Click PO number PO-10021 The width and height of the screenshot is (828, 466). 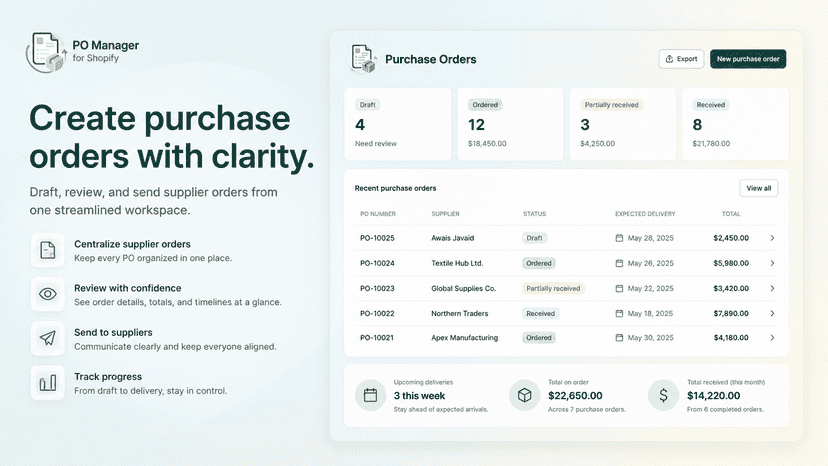pyautogui.click(x=377, y=338)
